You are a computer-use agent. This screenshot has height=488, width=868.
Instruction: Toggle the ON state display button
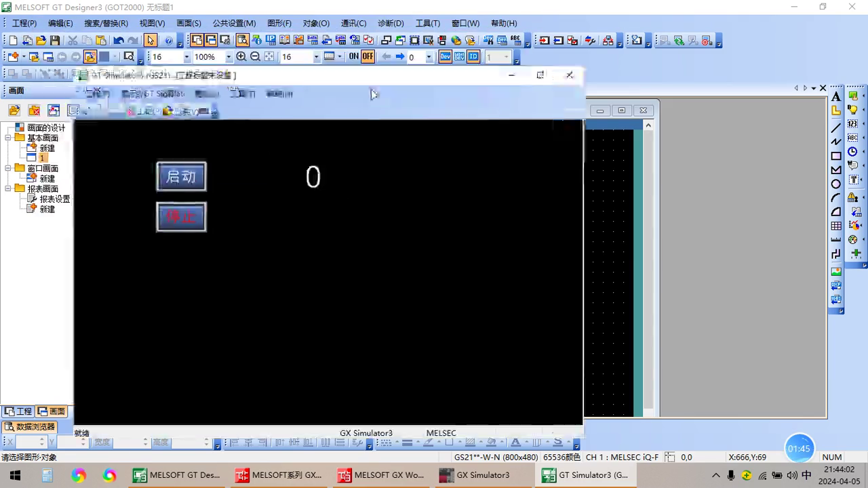tap(353, 57)
